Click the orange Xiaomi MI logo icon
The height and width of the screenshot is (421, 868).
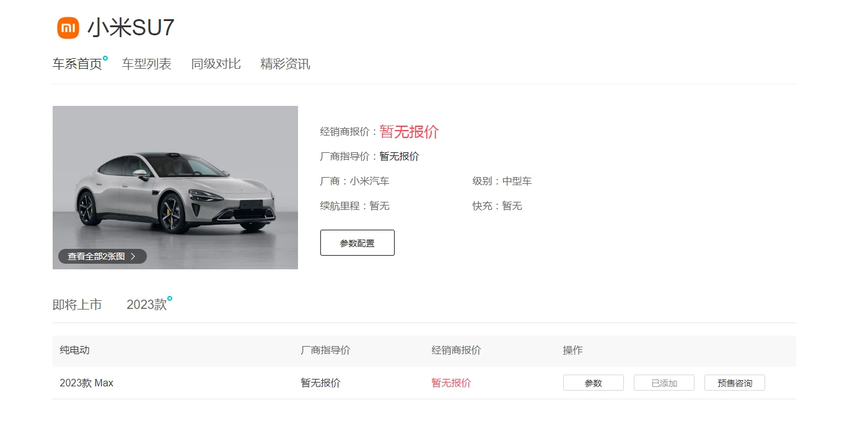(x=68, y=28)
